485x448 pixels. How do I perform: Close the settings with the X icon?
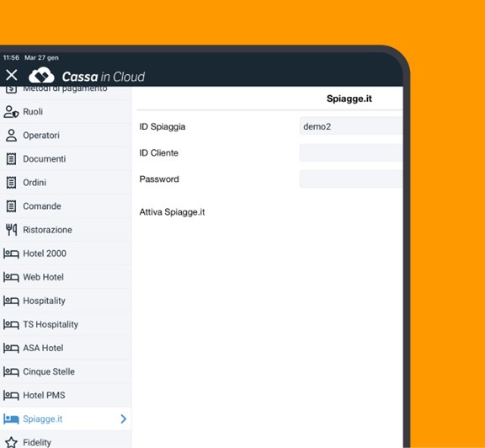pos(12,75)
